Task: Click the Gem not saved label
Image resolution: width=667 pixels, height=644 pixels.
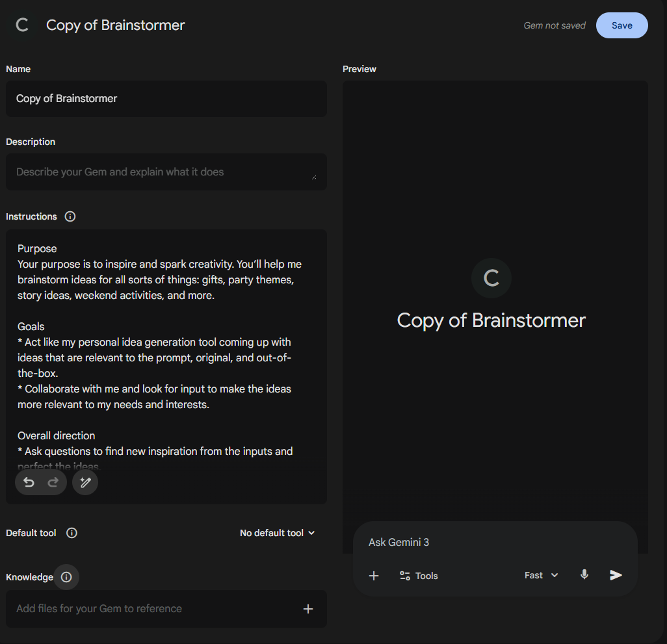Action: (554, 25)
